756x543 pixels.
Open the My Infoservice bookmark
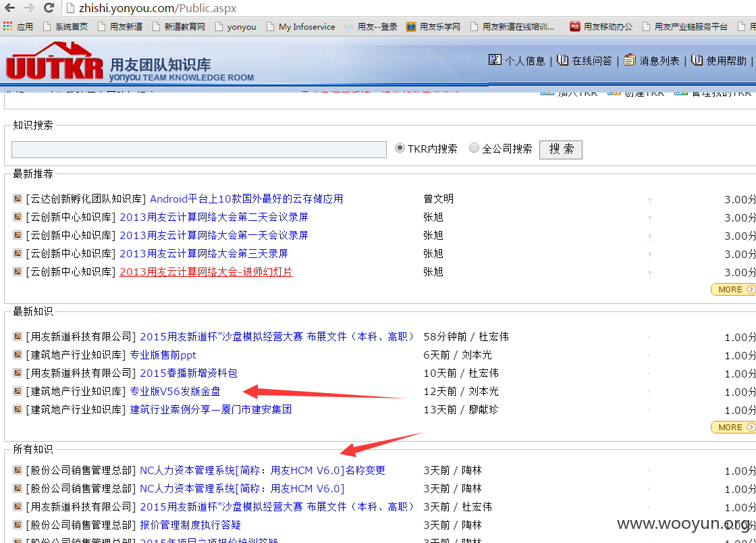(301, 26)
